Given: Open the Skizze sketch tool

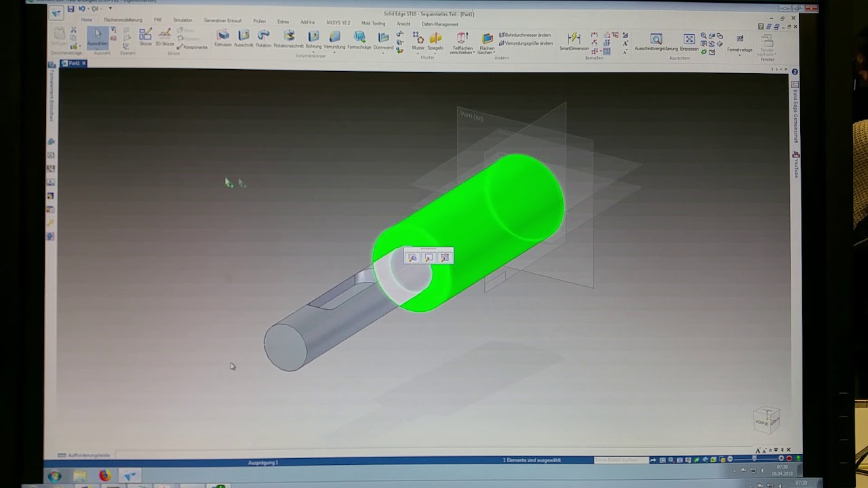Looking at the screenshot, I should click(145, 37).
